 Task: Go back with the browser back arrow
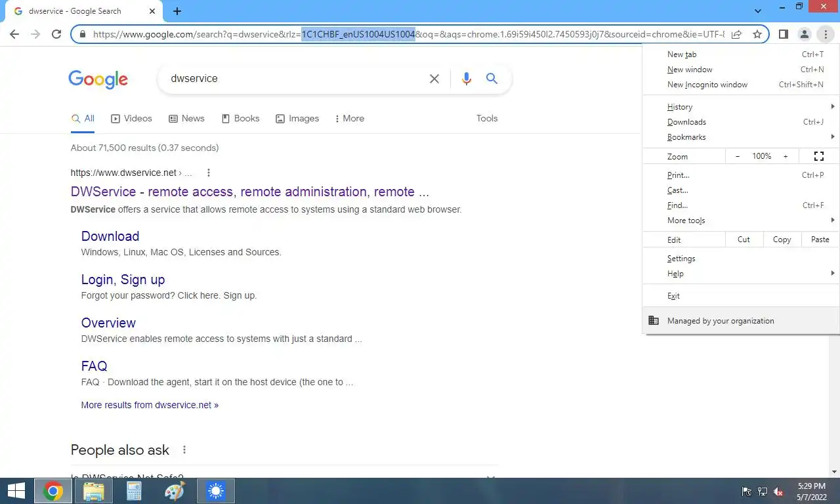tap(14, 34)
